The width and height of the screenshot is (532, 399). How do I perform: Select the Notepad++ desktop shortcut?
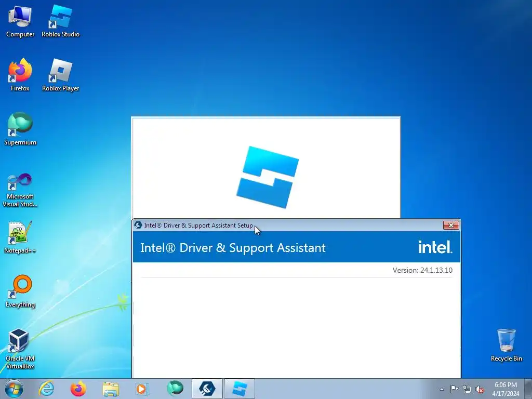pyautogui.click(x=20, y=237)
